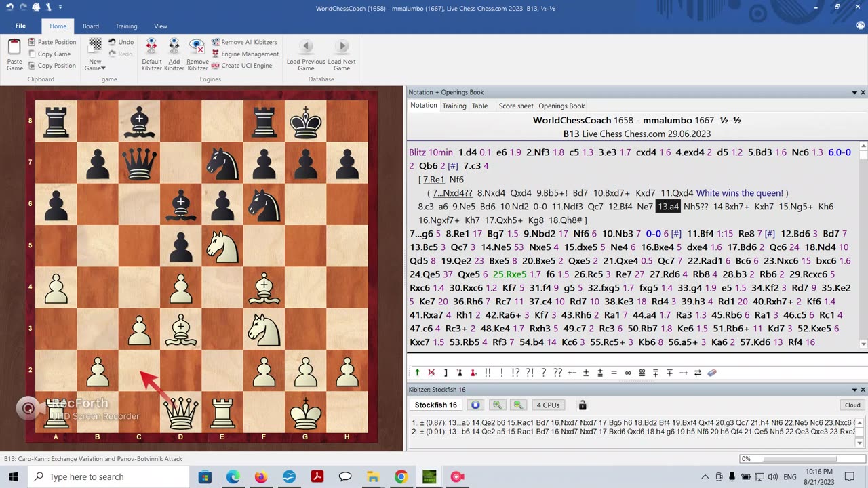Viewport: 868px width, 488px height.
Task: Jump to move 25.Rxe5 in notation
Action: (510, 274)
